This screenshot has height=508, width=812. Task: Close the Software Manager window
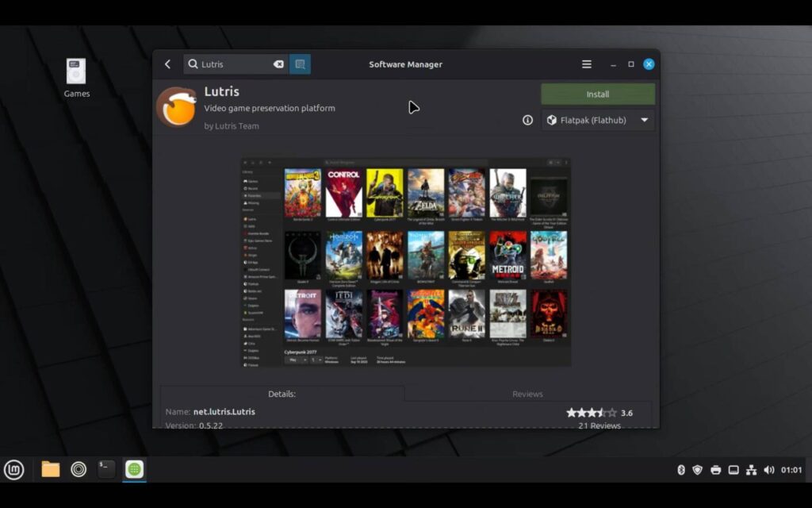pyautogui.click(x=649, y=64)
